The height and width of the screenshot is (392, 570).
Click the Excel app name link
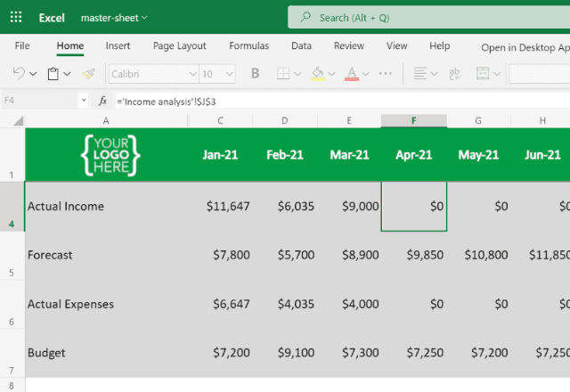(x=52, y=18)
